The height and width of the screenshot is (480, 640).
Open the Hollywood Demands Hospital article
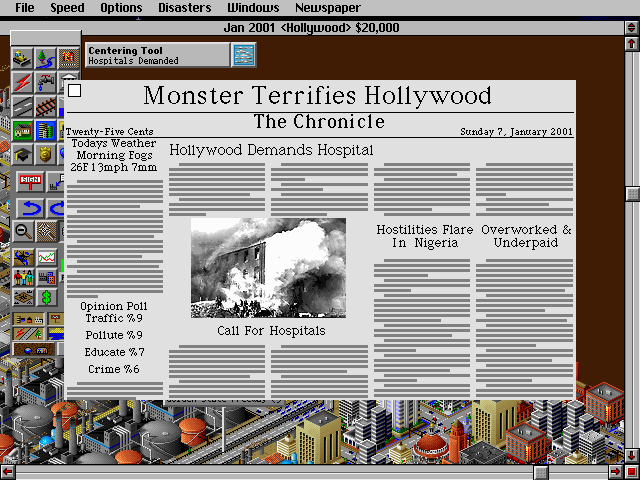(x=271, y=150)
